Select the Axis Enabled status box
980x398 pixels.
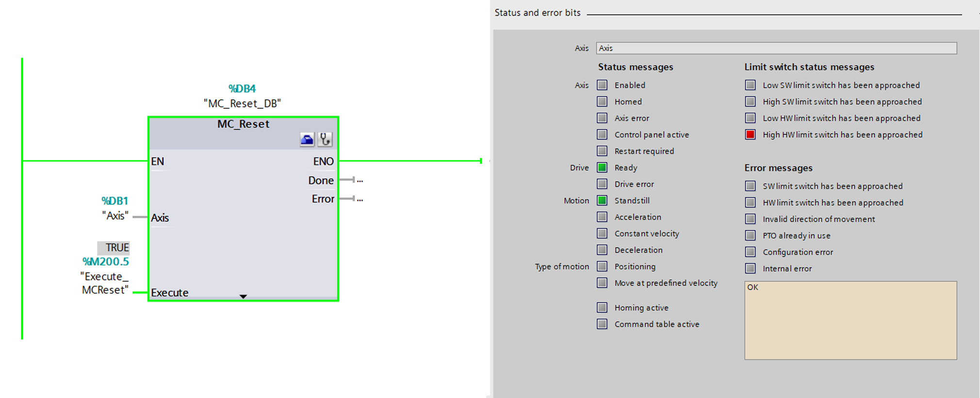[x=602, y=85]
